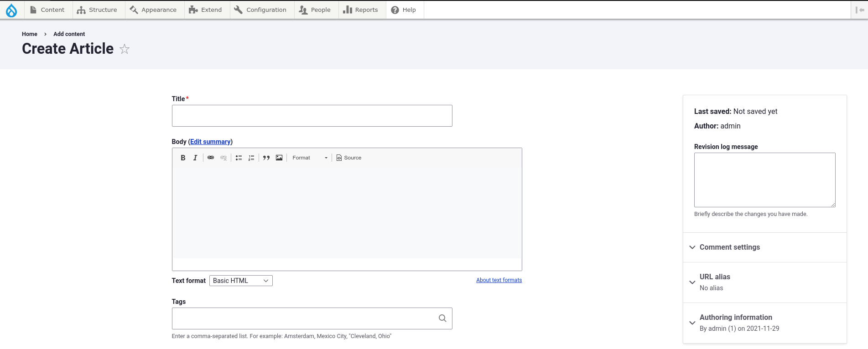
Task: Toggle italic text in editor toolbar
Action: (195, 158)
